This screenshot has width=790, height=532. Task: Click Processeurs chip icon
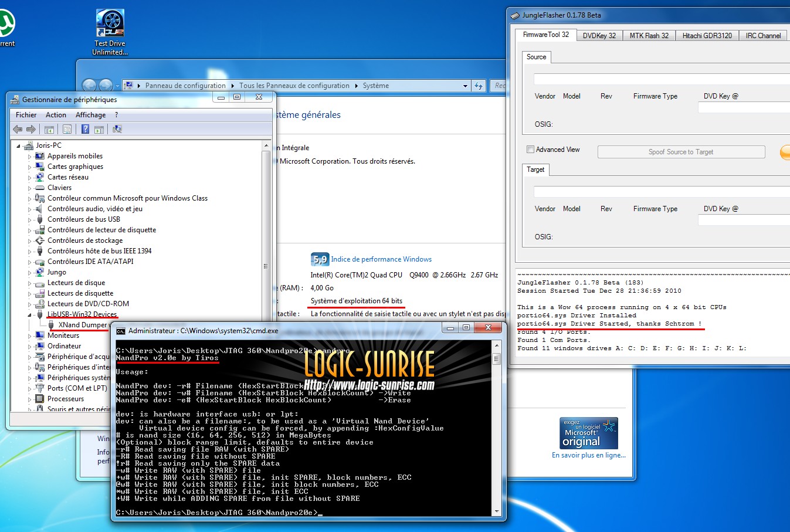coord(40,399)
